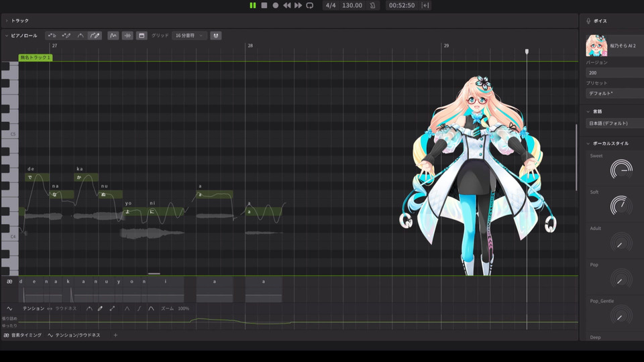Select the parameter pencil tool
Image resolution: width=644 pixels, height=362 pixels.
(x=100, y=308)
